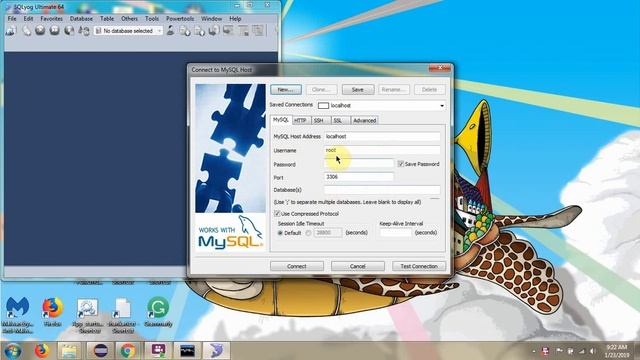Click the Test Connection button
Viewport: 640px width, 360px height.
tap(419, 266)
